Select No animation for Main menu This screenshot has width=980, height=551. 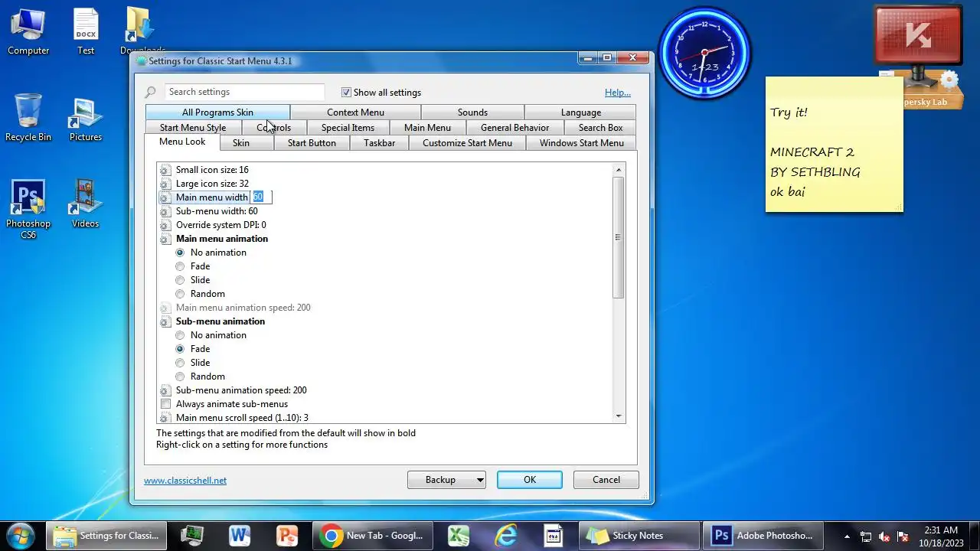tap(181, 253)
